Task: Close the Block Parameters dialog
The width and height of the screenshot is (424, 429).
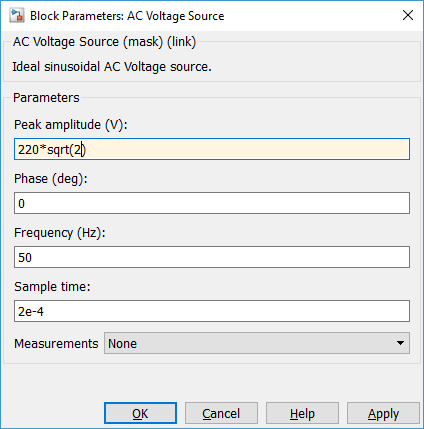Action: pyautogui.click(x=408, y=15)
